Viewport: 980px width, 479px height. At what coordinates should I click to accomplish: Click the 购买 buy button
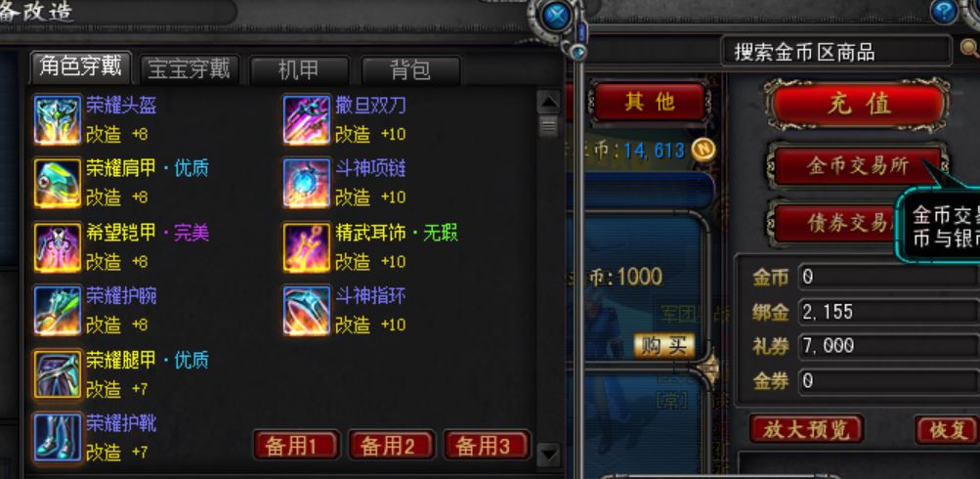click(664, 345)
